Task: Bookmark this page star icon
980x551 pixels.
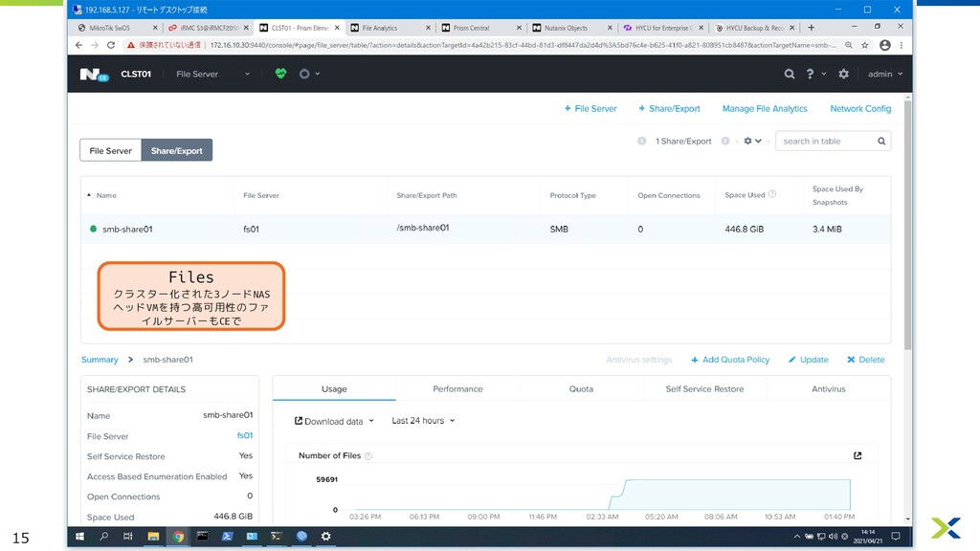Action: (865, 45)
